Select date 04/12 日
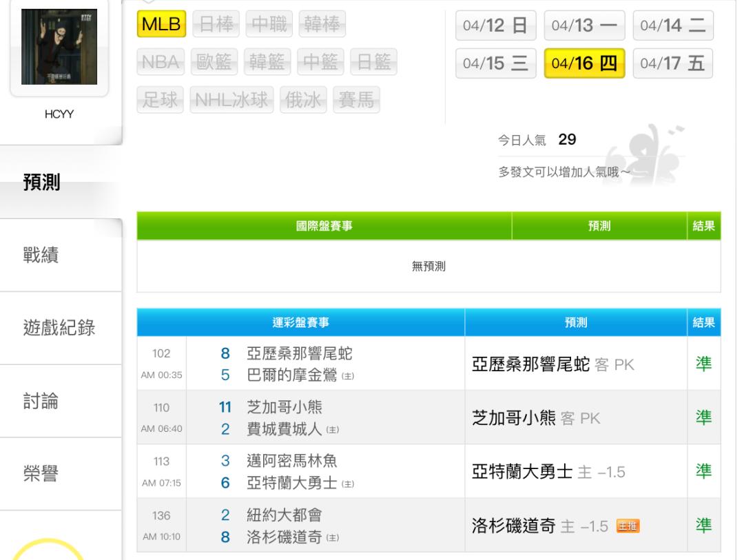Viewport: 744px width, 560px height. tap(495, 26)
